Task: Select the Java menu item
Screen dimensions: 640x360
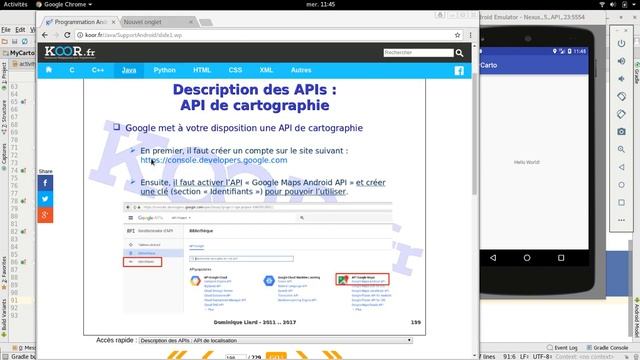Action: click(x=129, y=70)
